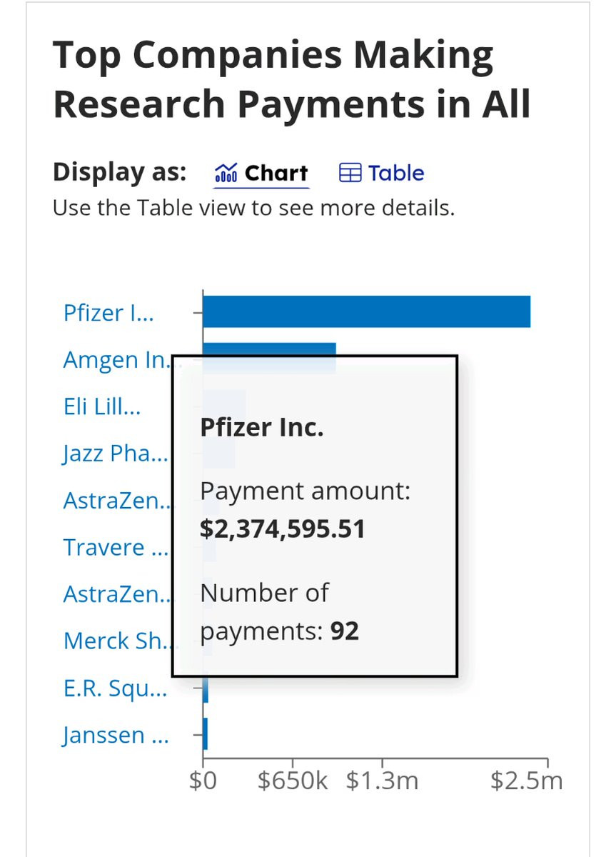The image size is (616, 857).
Task: Switch display to Table view
Action: coord(381,173)
